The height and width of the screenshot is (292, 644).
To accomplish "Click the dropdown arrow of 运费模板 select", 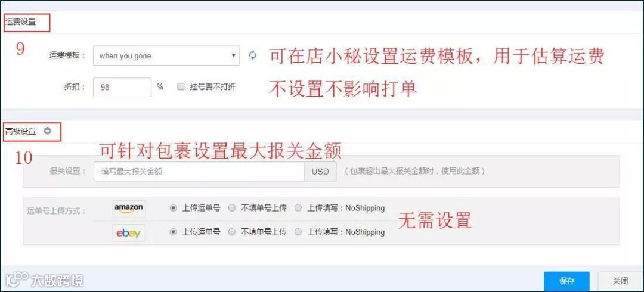I will tap(233, 55).
